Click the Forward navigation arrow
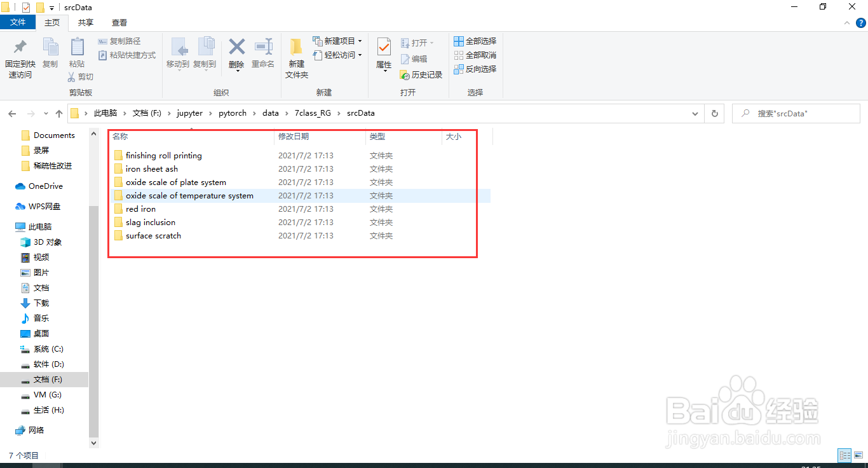The width and height of the screenshot is (868, 468). coord(31,113)
